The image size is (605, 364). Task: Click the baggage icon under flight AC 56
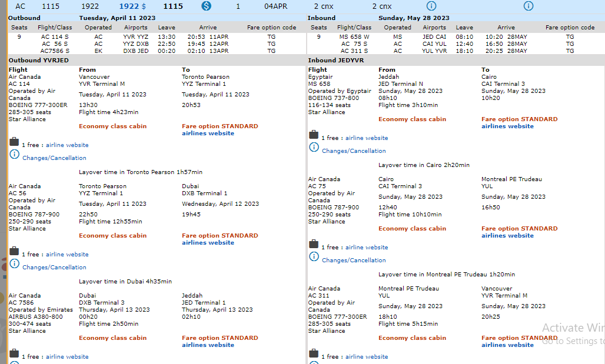click(x=14, y=251)
